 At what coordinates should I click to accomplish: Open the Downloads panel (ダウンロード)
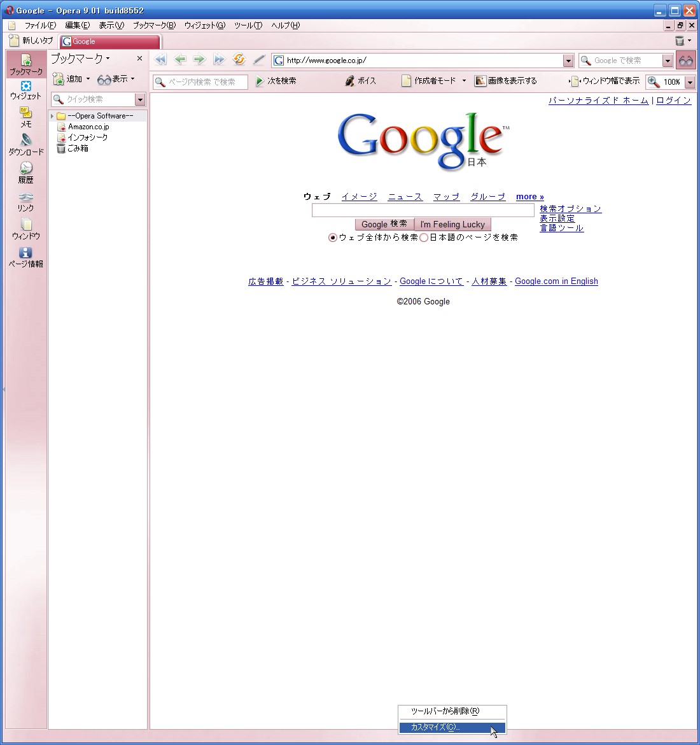26,145
